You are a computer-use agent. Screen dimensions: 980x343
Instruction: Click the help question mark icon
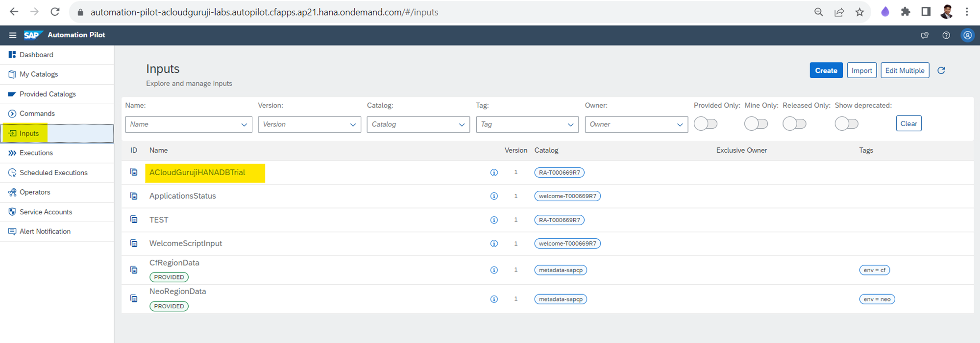click(x=946, y=35)
